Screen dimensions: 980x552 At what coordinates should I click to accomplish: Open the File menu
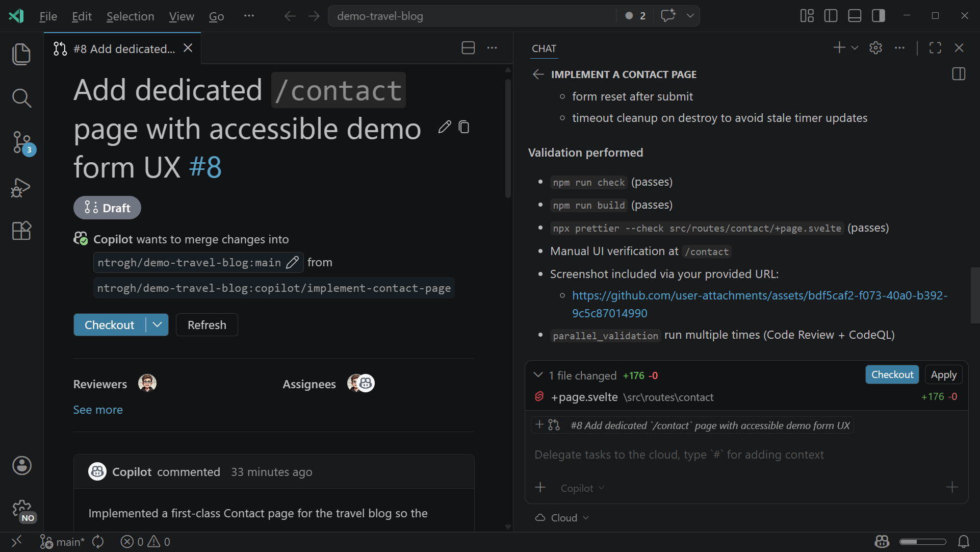click(x=47, y=16)
